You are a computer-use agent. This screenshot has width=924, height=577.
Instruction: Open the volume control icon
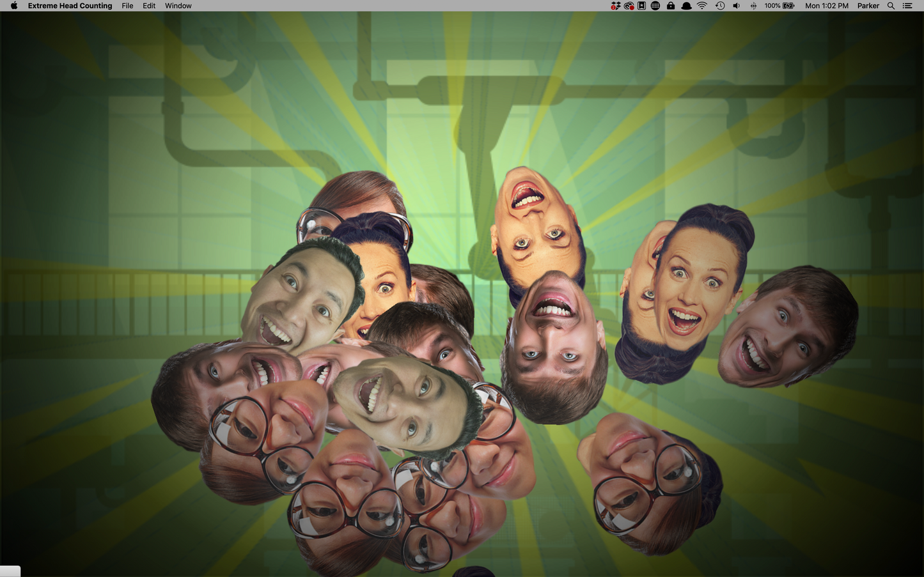pos(737,6)
